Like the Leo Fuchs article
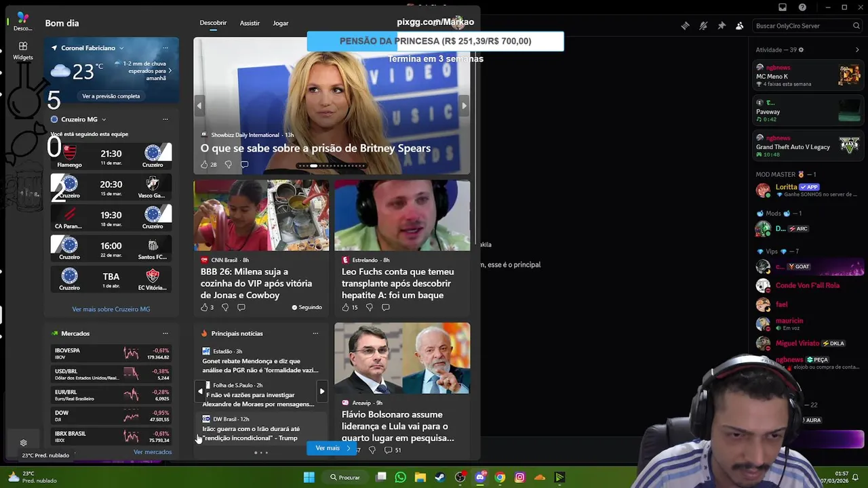Image resolution: width=868 pixels, height=488 pixels. click(x=345, y=307)
